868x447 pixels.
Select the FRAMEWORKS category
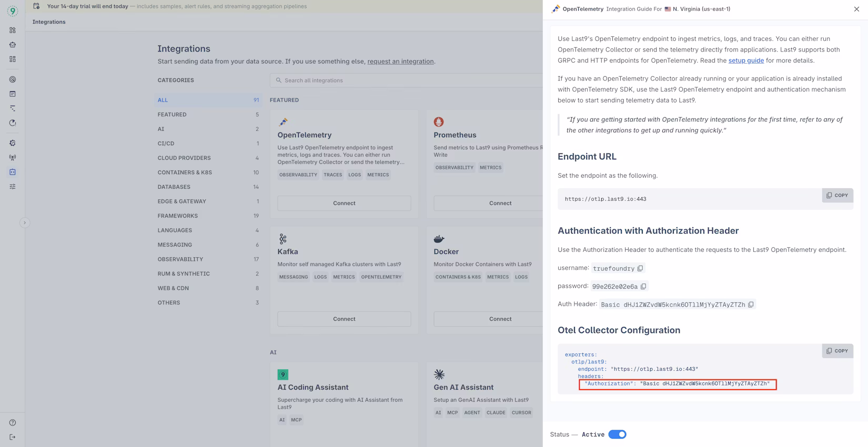(x=208, y=216)
